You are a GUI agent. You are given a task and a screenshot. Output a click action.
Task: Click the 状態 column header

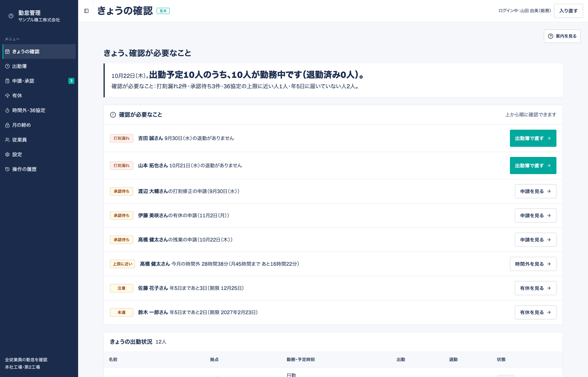(501, 360)
